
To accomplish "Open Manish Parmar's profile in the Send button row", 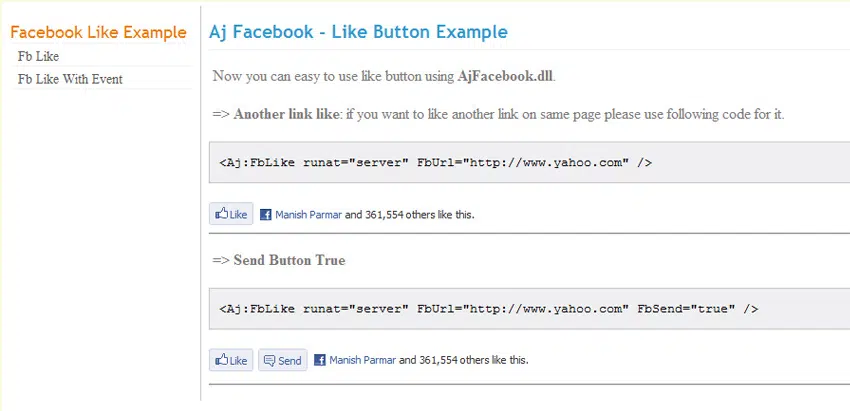I will pos(362,360).
